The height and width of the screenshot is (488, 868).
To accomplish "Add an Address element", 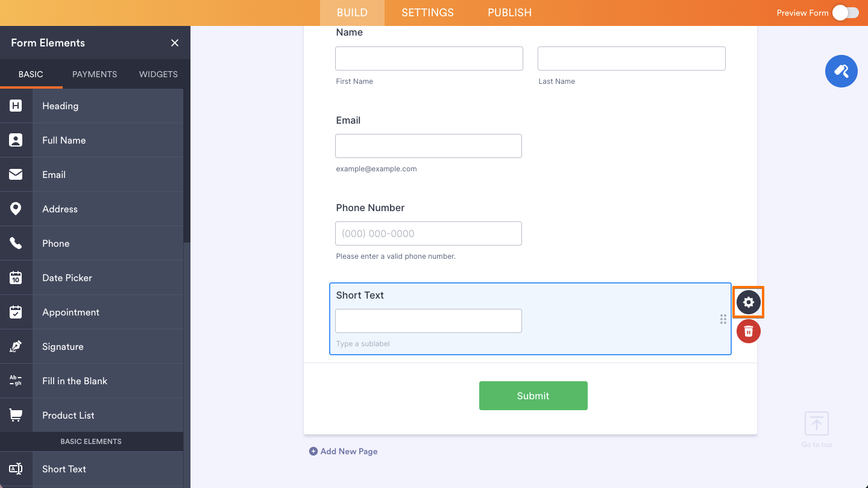I will coord(92,209).
